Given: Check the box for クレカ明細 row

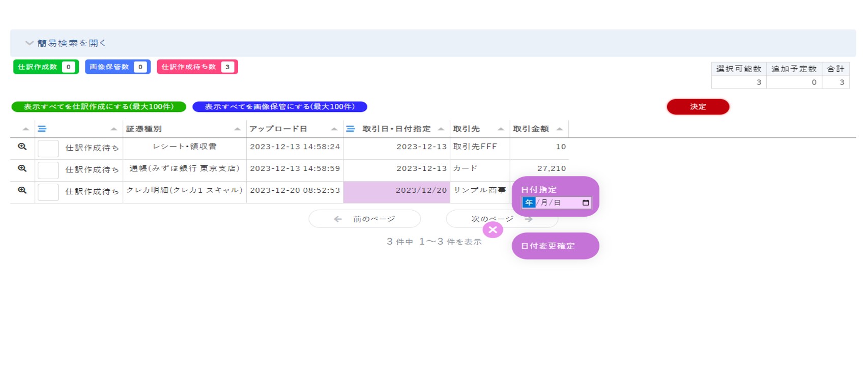Looking at the screenshot, I should [x=48, y=192].
